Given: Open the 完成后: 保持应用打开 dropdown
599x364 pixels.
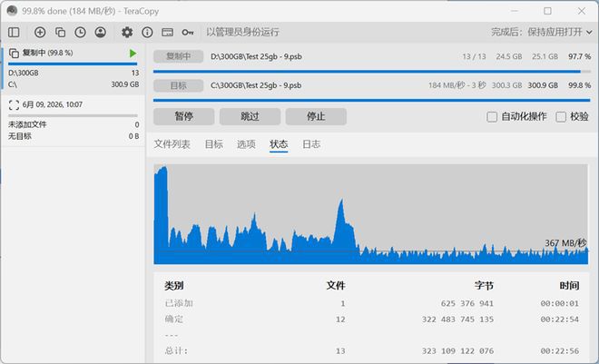Looking at the screenshot, I should click(541, 32).
